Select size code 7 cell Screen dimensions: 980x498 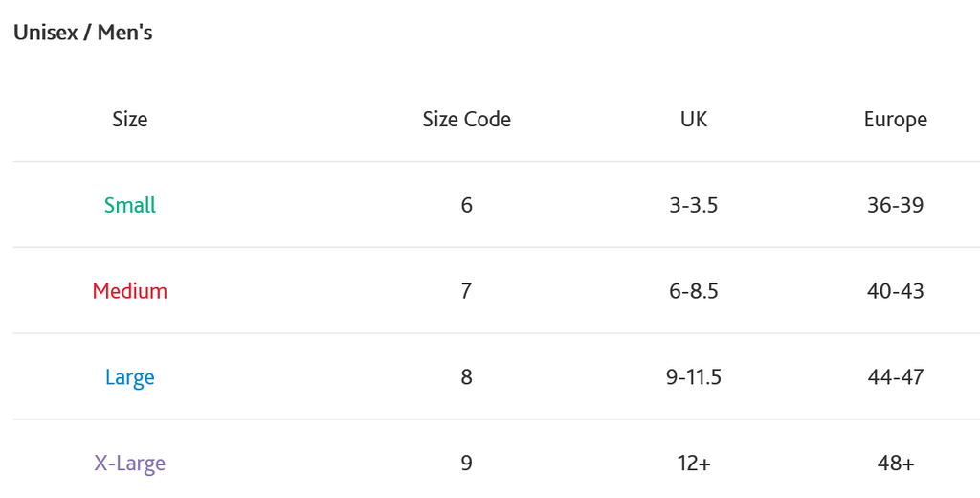coord(466,291)
